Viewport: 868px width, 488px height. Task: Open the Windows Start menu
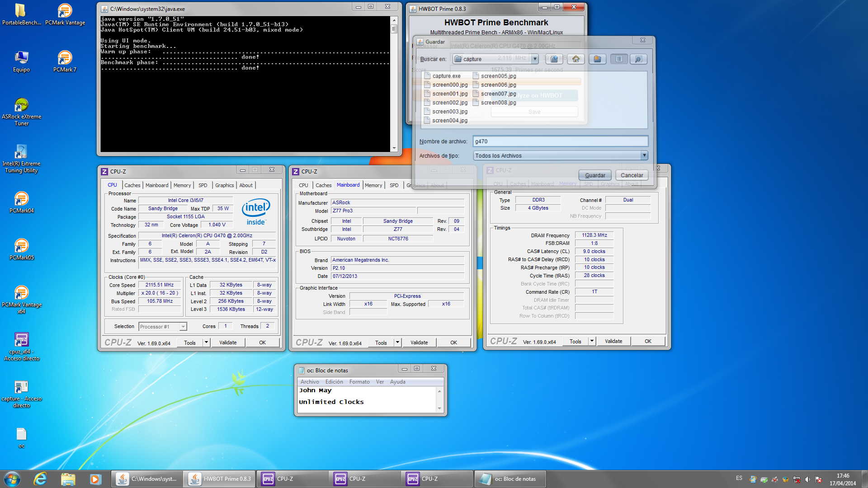[12, 479]
